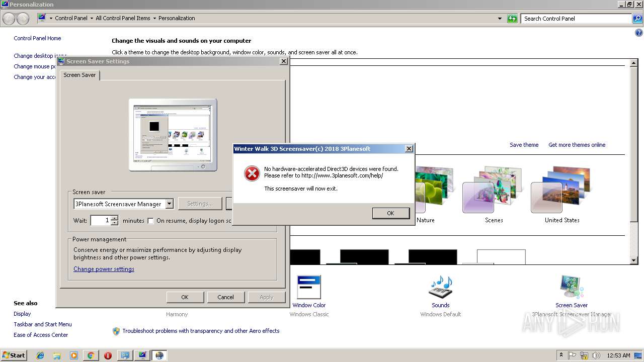
Task: Switch to the Screen Saver Settings taskbar button
Action: [x=142, y=355]
